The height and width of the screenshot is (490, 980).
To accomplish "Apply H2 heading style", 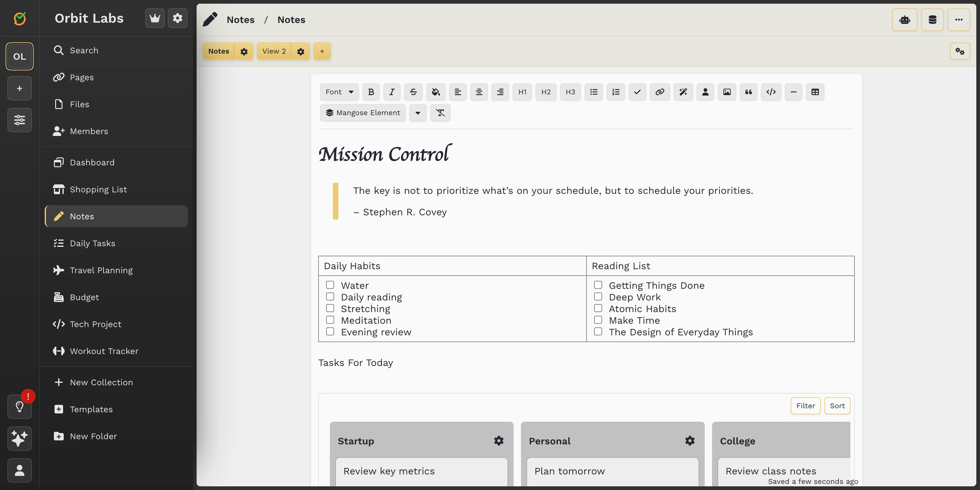I will tap(546, 92).
